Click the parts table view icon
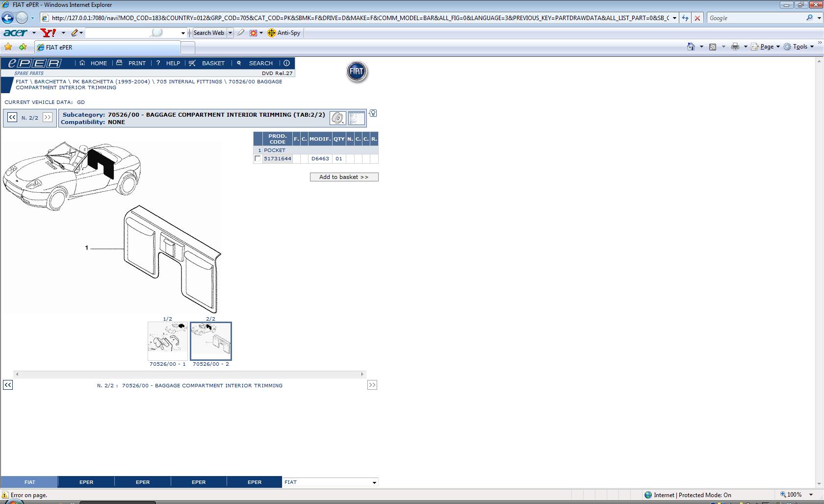 (356, 118)
